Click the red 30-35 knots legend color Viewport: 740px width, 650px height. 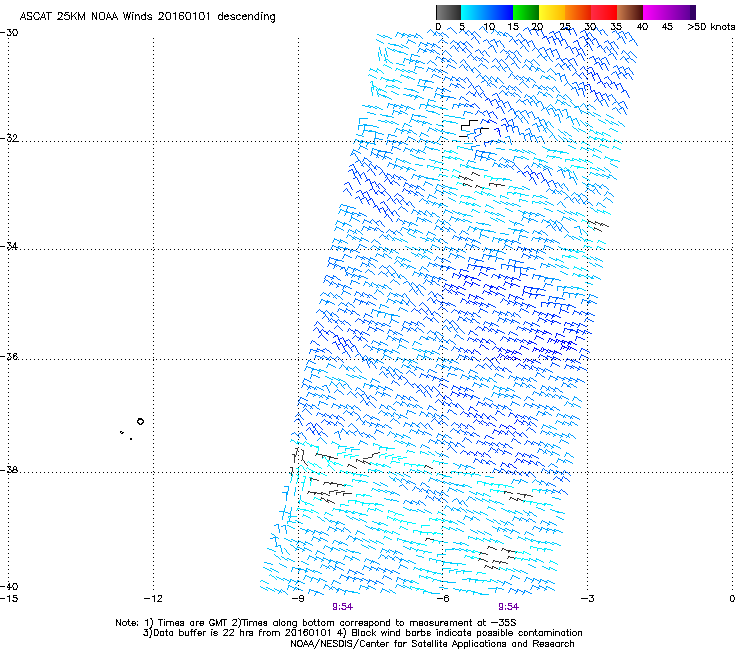pos(604,12)
